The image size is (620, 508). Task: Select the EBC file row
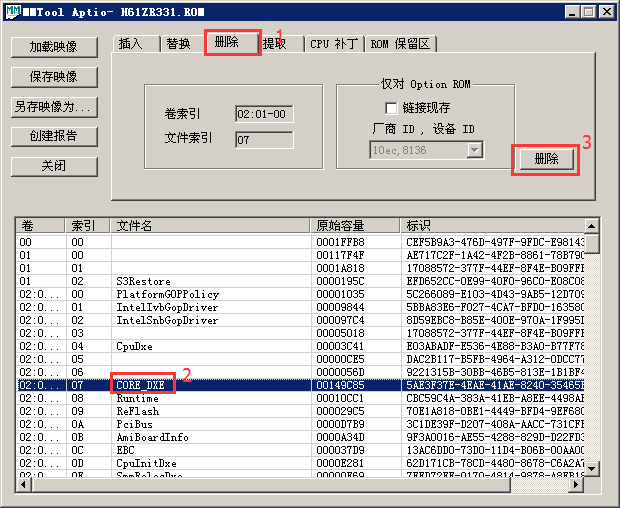(301, 450)
